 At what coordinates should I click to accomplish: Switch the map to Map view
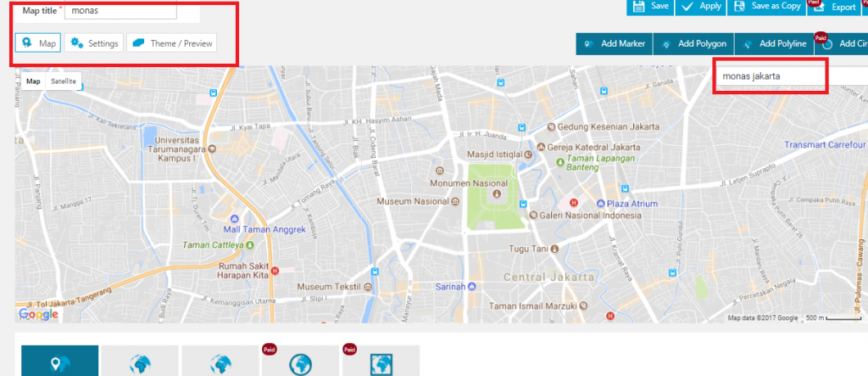33,81
